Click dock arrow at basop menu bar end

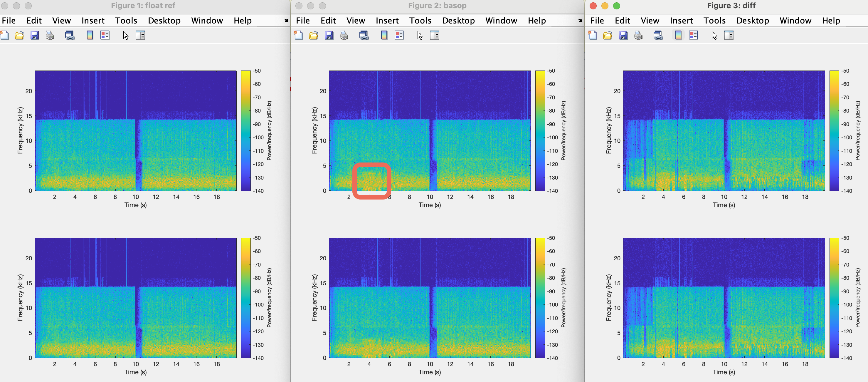580,20
